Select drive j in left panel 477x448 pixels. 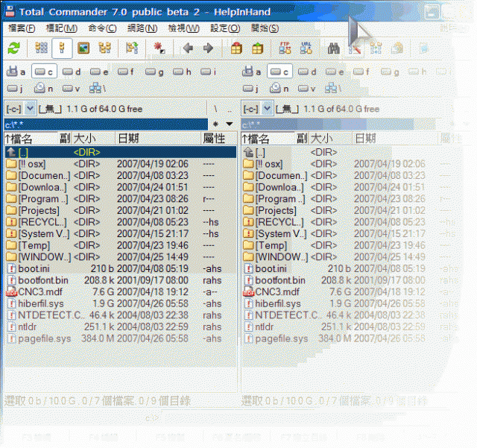pyautogui.click(x=15, y=89)
